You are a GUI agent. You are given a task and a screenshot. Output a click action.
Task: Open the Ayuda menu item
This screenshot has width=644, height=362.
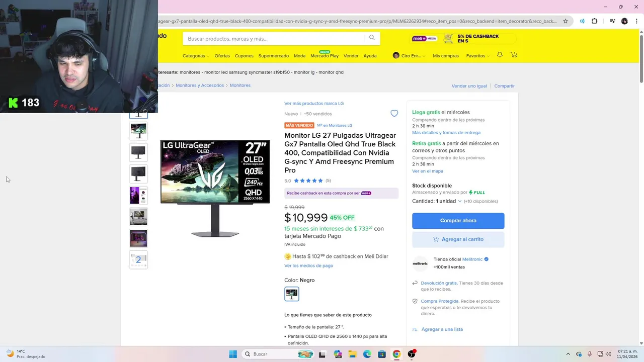pyautogui.click(x=370, y=56)
